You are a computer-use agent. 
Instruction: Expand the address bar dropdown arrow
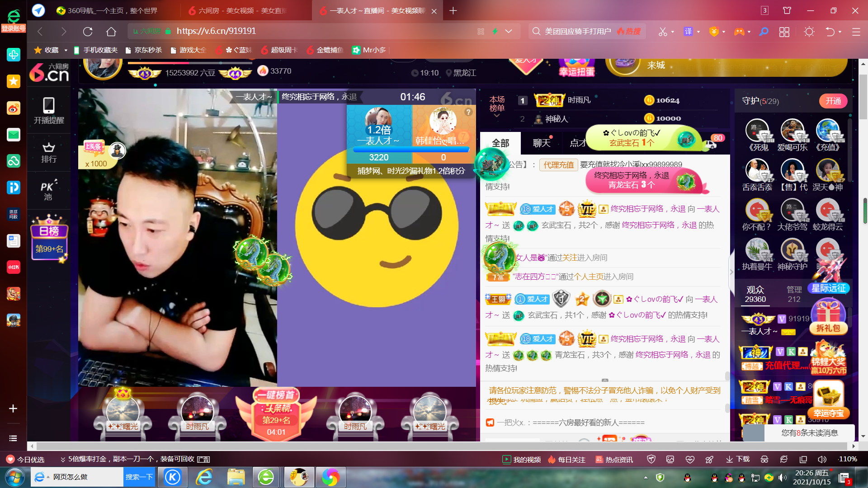(509, 31)
